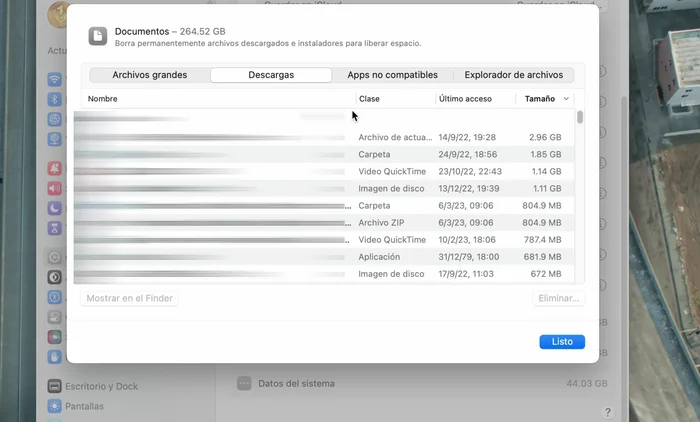Open the red Notifications bell icon
This screenshot has height=422, width=700.
[x=54, y=168]
